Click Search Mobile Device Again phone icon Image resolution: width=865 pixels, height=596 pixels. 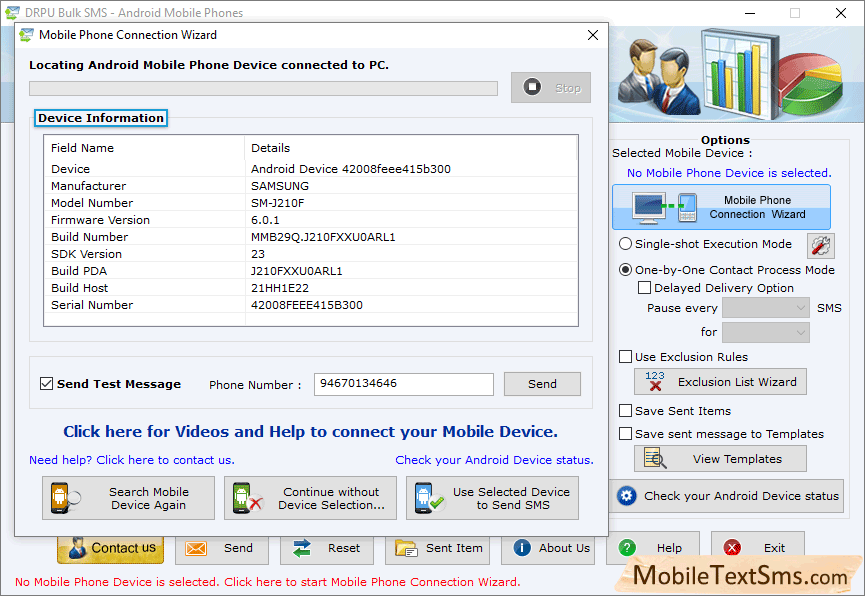click(65, 498)
